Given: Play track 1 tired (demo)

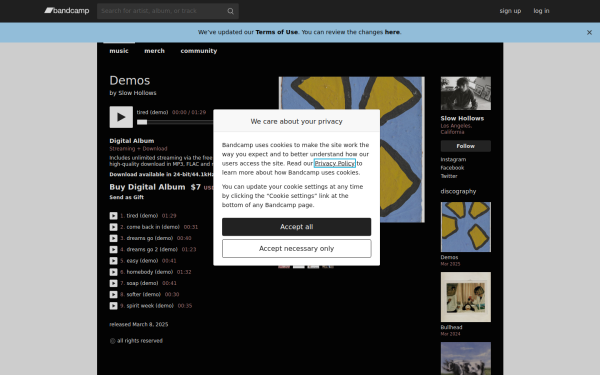Looking at the screenshot, I should (x=114, y=216).
